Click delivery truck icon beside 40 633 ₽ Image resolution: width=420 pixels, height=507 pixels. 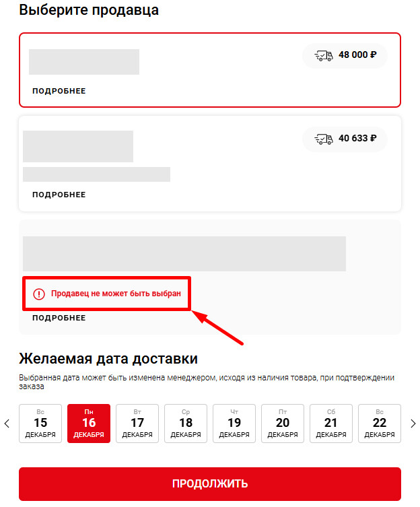pyautogui.click(x=324, y=139)
